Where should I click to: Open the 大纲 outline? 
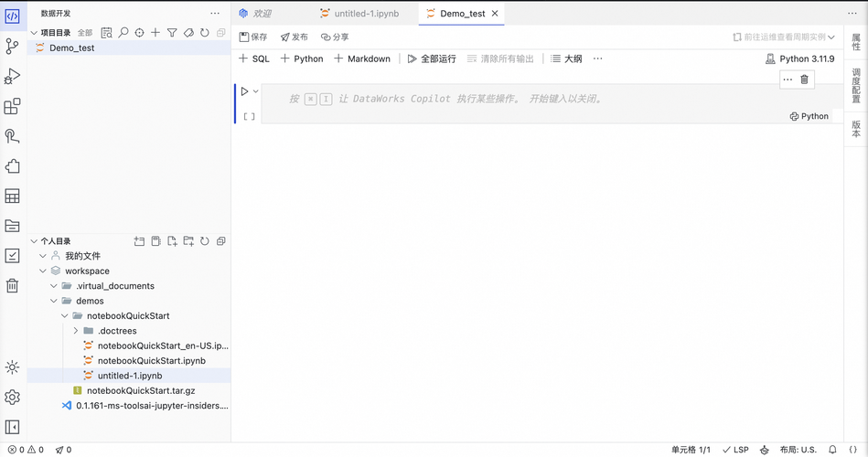[566, 58]
